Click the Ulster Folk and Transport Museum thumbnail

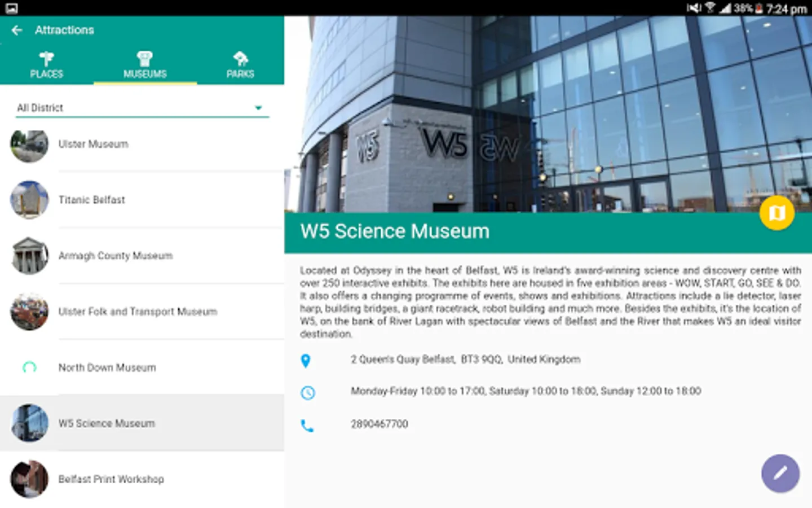[x=29, y=312]
